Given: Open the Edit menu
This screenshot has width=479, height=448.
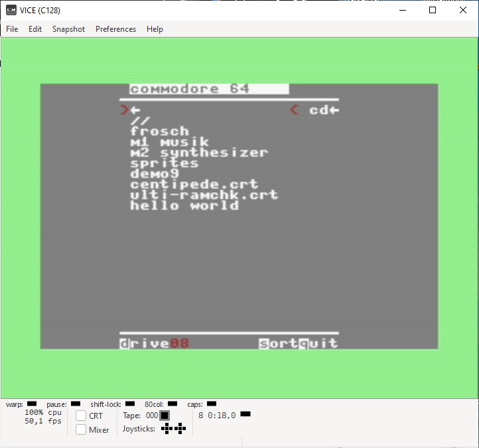Looking at the screenshot, I should tap(34, 29).
